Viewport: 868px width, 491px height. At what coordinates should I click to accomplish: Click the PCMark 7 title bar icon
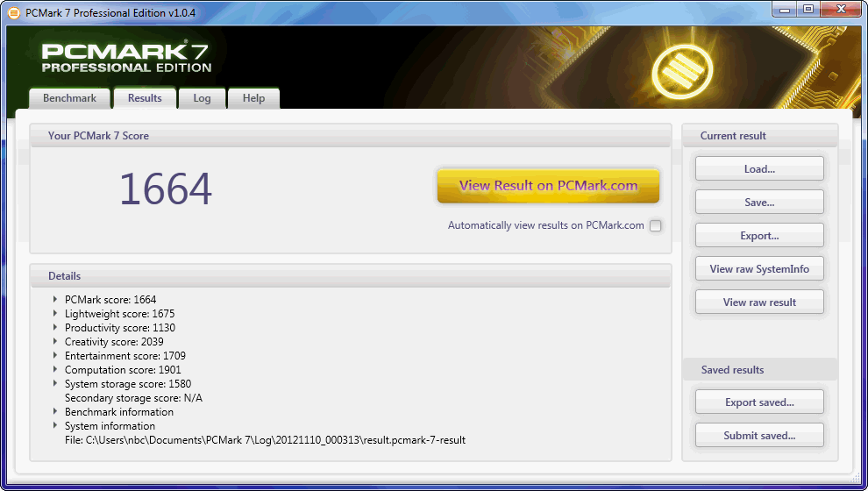(x=14, y=12)
